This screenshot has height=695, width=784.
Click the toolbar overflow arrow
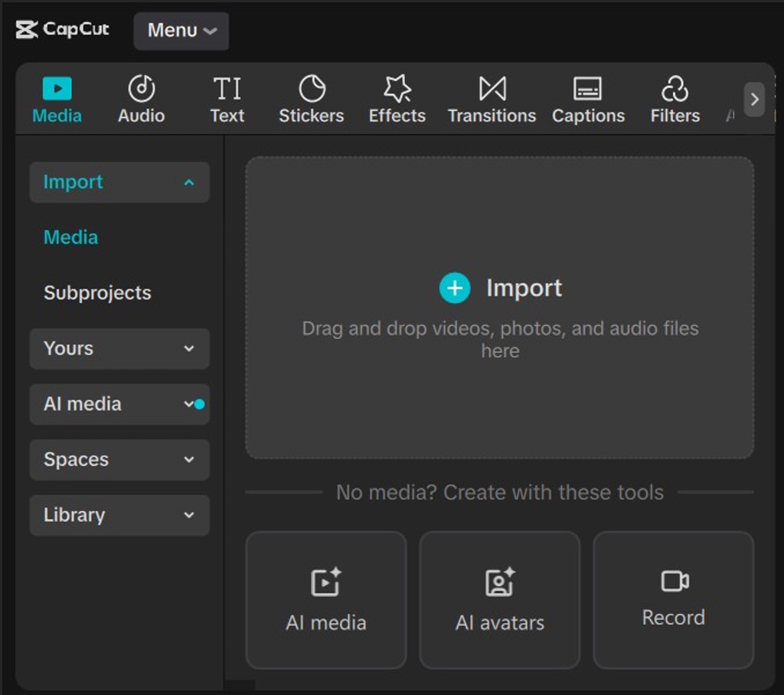(755, 100)
